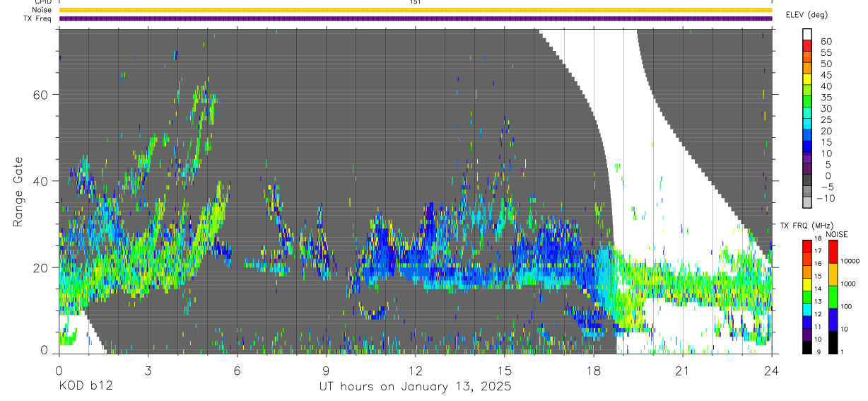The height and width of the screenshot is (401, 868).
Task: Click the 'TX Freq' label above the plot
Action: 38,18
